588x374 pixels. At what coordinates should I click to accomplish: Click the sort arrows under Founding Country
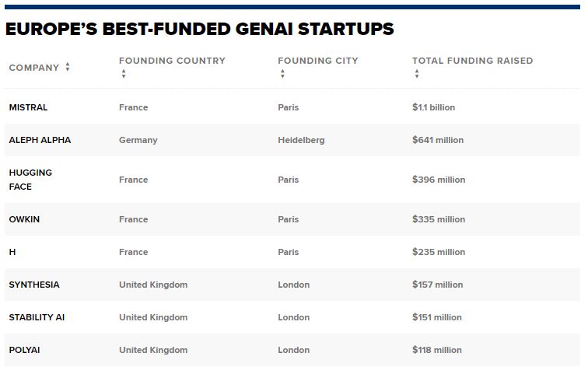124,75
